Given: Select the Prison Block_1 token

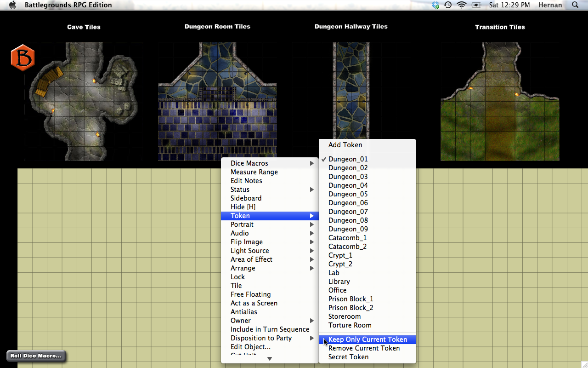Looking at the screenshot, I should click(367, 299).
